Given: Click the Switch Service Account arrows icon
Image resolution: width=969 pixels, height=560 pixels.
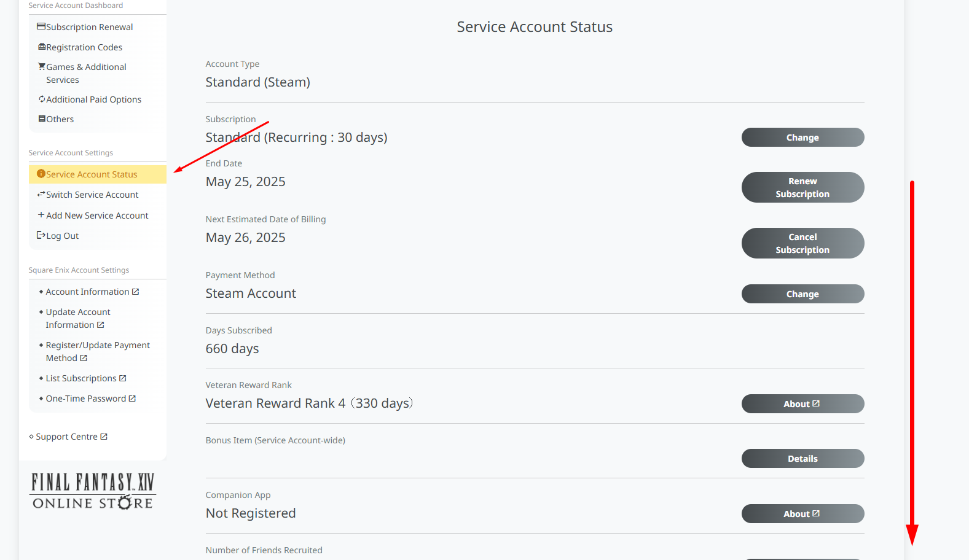Looking at the screenshot, I should pyautogui.click(x=41, y=194).
